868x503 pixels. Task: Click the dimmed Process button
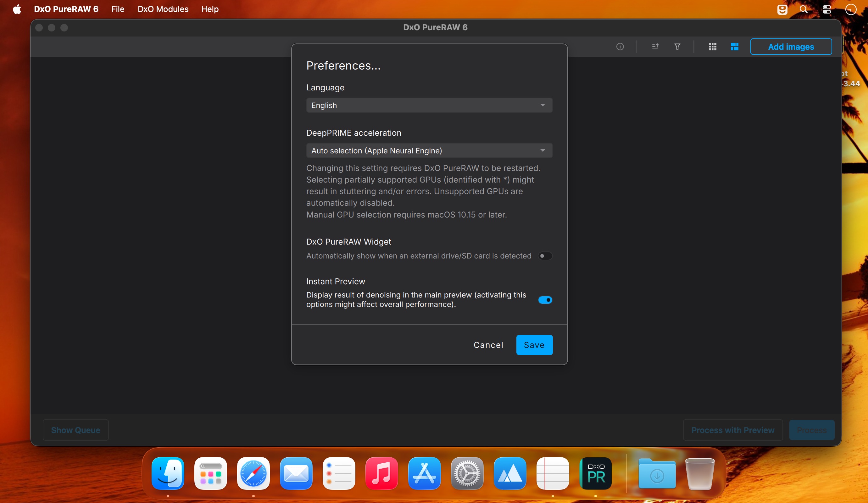811,430
